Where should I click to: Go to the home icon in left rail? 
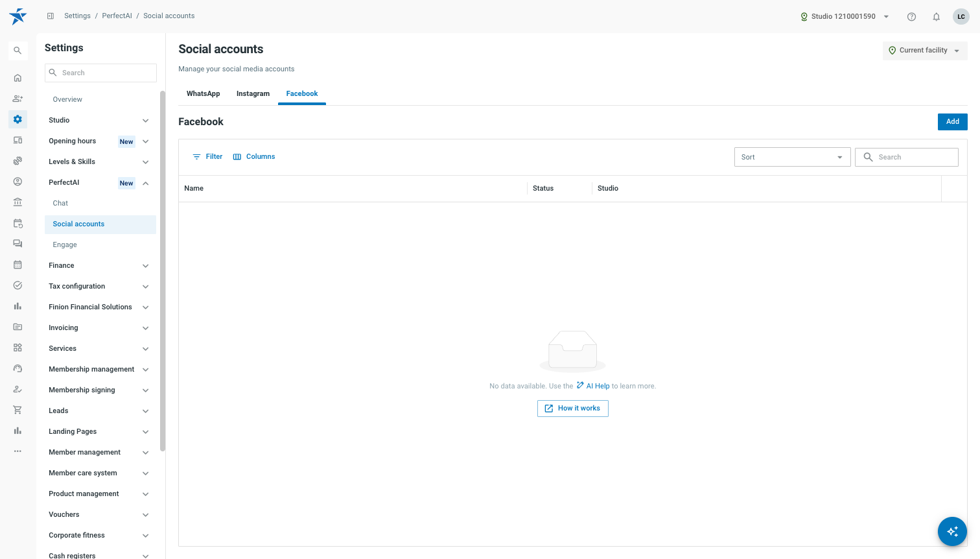17,78
